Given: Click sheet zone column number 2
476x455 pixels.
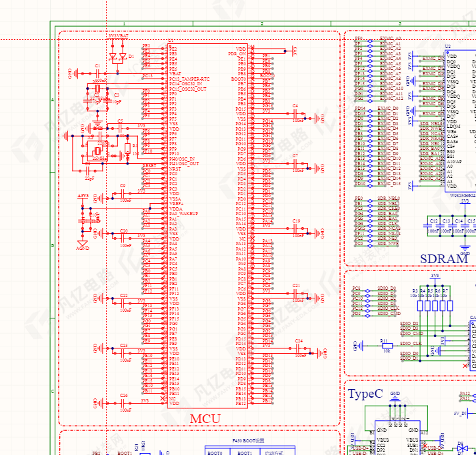Looking at the screenshot, I should 262,23.
